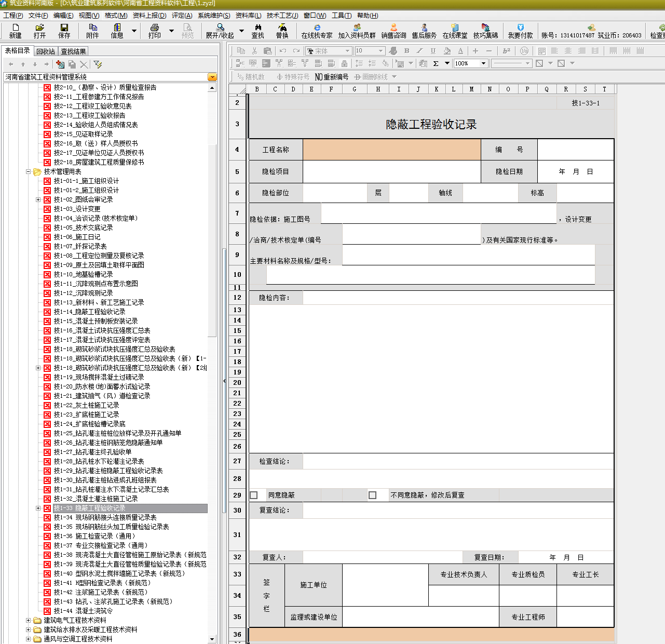Click the delete X icon in the directory toolbar

84,64
